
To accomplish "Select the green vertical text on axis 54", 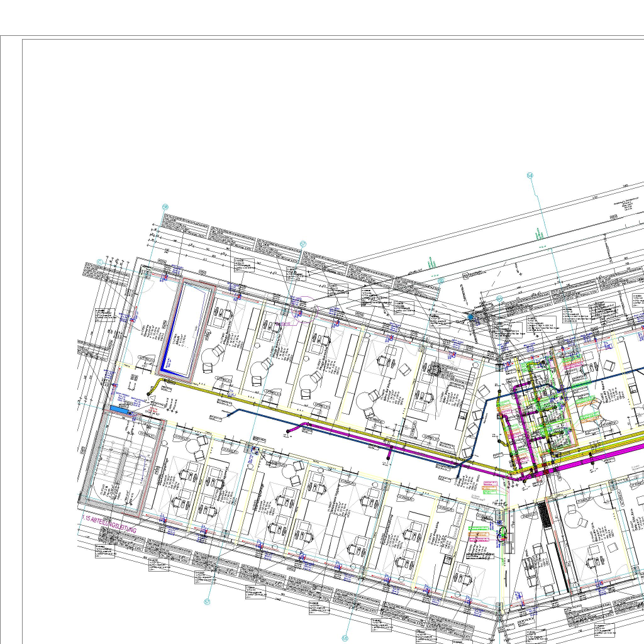I will [539, 234].
